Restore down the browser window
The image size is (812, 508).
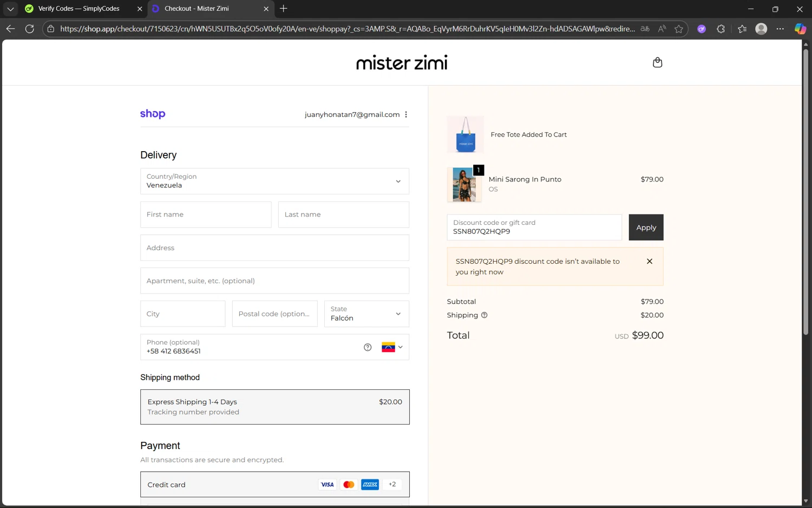775,9
